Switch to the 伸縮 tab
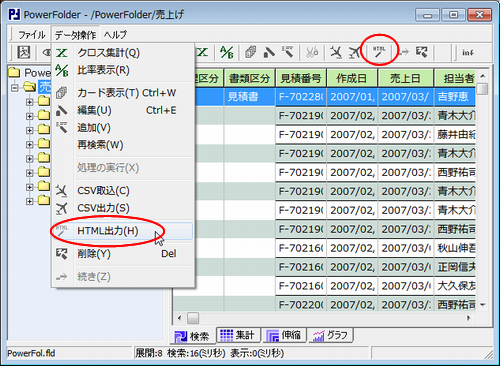 (284, 335)
